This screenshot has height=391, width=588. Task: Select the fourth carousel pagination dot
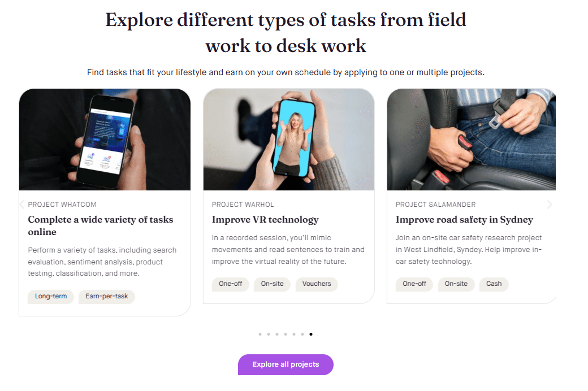286,334
